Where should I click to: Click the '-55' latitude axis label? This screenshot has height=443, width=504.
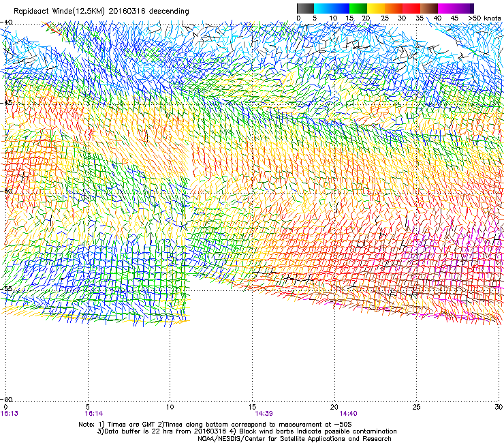[x=6, y=288]
